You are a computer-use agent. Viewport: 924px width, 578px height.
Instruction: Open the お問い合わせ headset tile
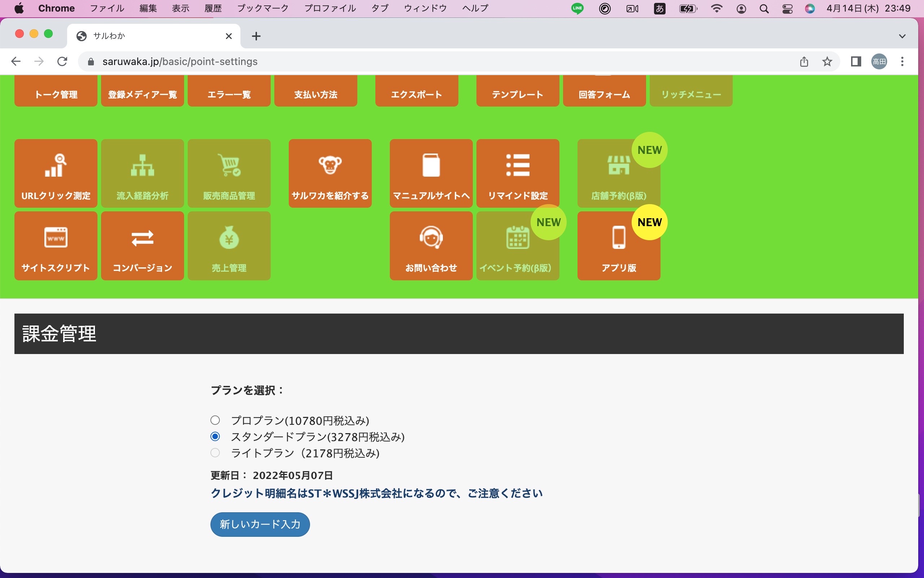point(431,246)
